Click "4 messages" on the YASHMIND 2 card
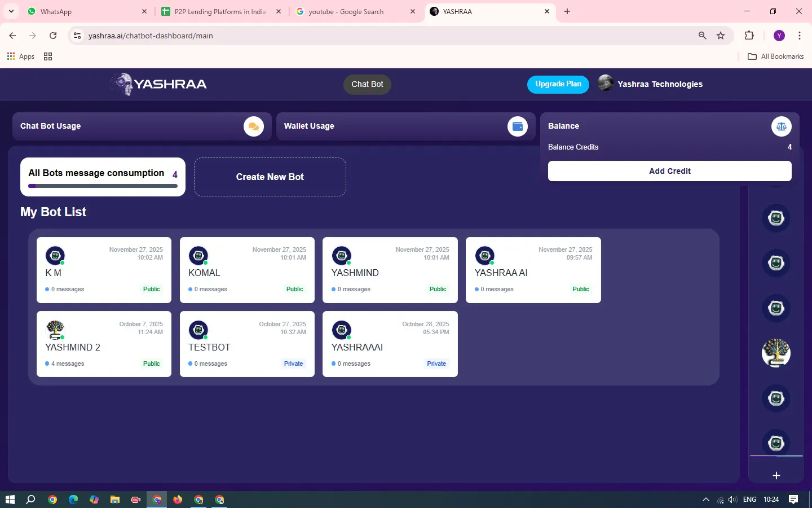This screenshot has width=812, height=508. 68,364
